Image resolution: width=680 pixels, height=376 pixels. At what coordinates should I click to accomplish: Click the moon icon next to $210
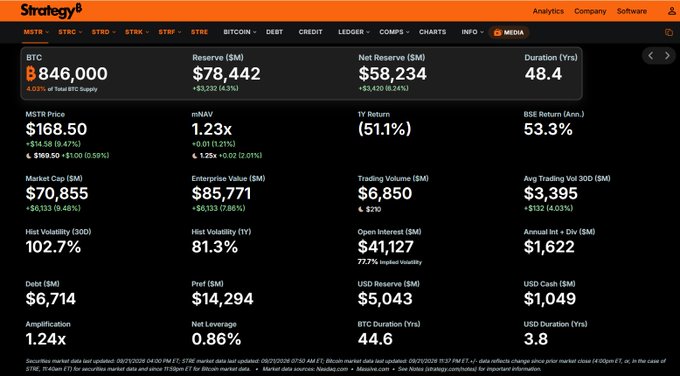pos(361,209)
